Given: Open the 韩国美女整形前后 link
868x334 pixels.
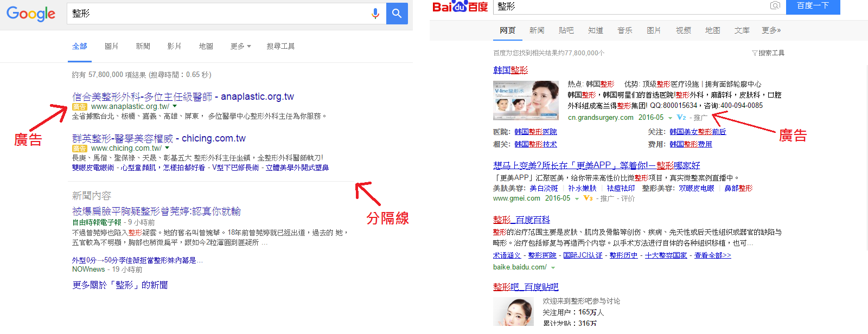Looking at the screenshot, I should [x=698, y=132].
